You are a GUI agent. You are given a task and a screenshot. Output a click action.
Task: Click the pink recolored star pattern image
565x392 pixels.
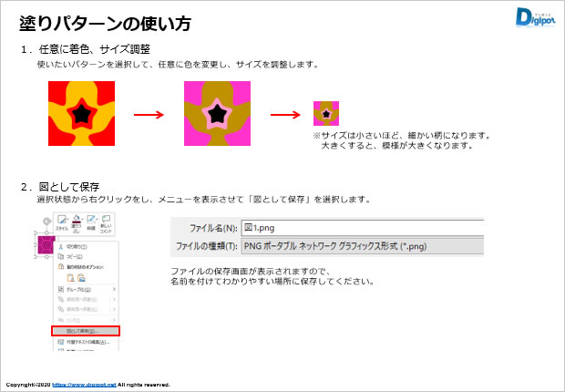coord(217,114)
